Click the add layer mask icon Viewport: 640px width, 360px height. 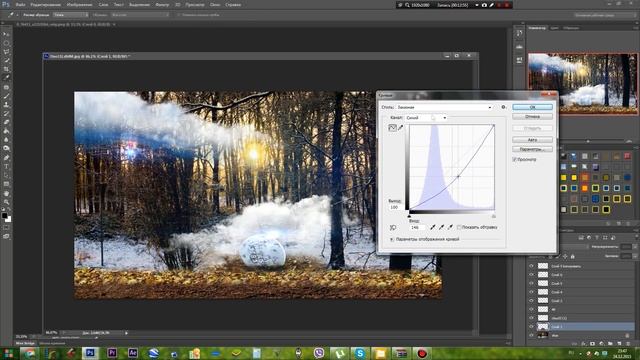pyautogui.click(x=593, y=344)
